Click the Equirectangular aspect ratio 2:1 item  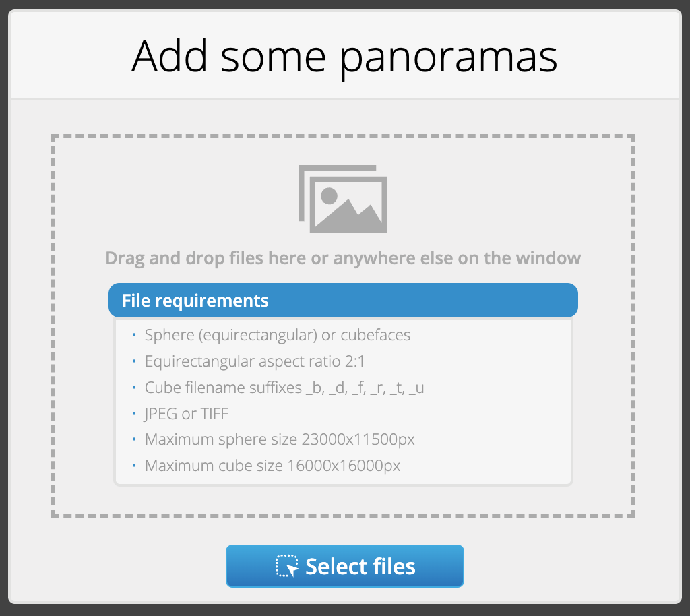tap(255, 361)
